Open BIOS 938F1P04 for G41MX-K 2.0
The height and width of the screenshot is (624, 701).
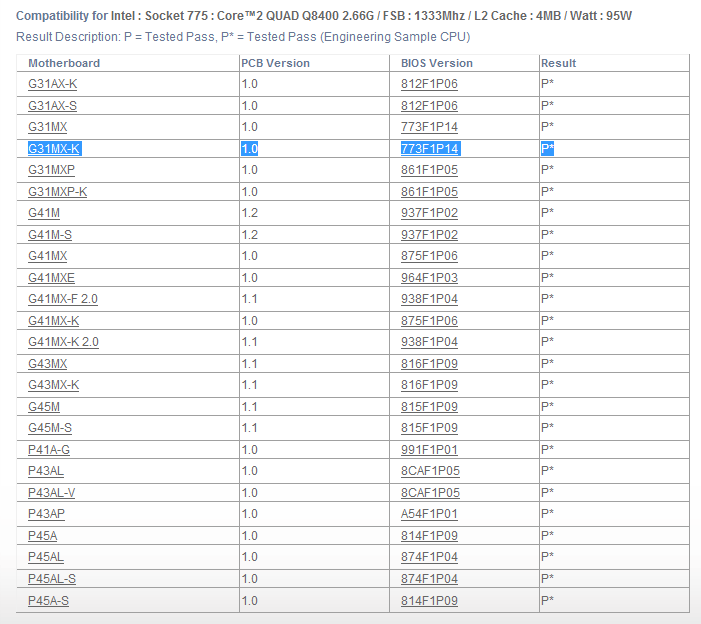429,342
